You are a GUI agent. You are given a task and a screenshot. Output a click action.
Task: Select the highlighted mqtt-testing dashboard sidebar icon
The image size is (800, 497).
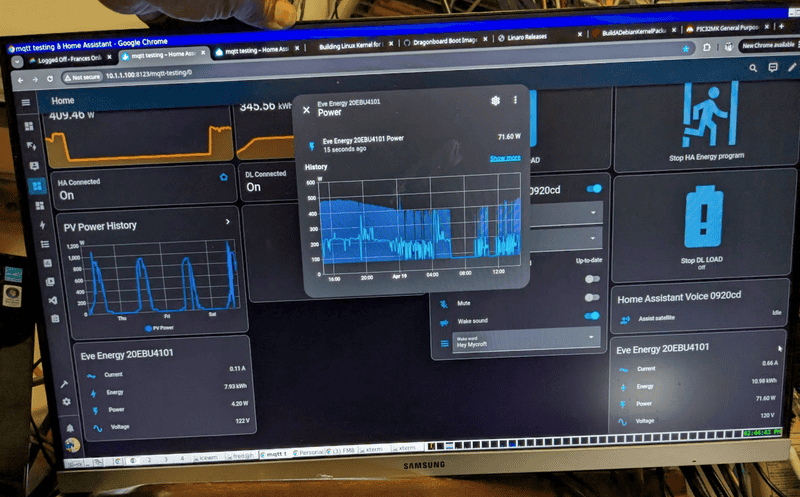pyautogui.click(x=37, y=186)
